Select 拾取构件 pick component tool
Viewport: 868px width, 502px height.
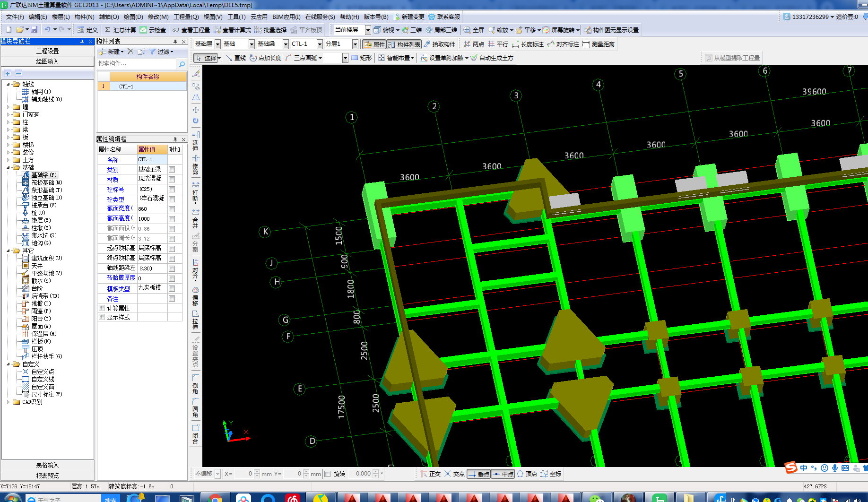coord(439,44)
